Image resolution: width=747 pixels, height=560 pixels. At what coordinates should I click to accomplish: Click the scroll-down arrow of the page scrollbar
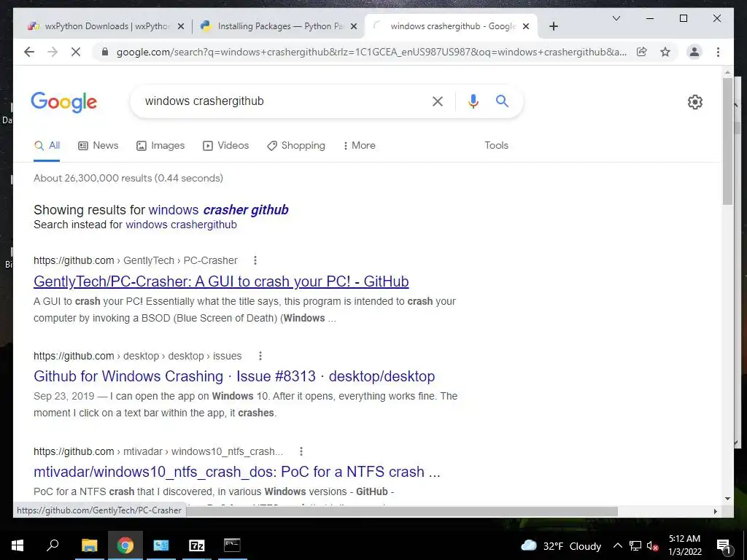[727, 499]
